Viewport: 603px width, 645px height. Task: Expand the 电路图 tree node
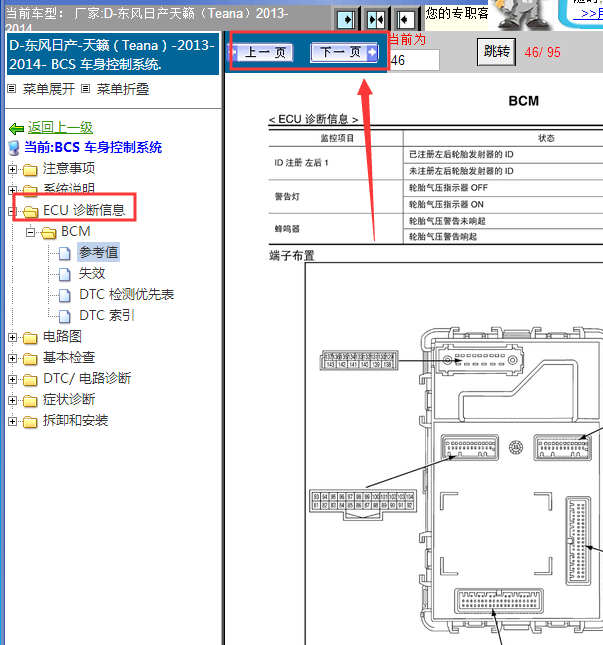click(12, 337)
